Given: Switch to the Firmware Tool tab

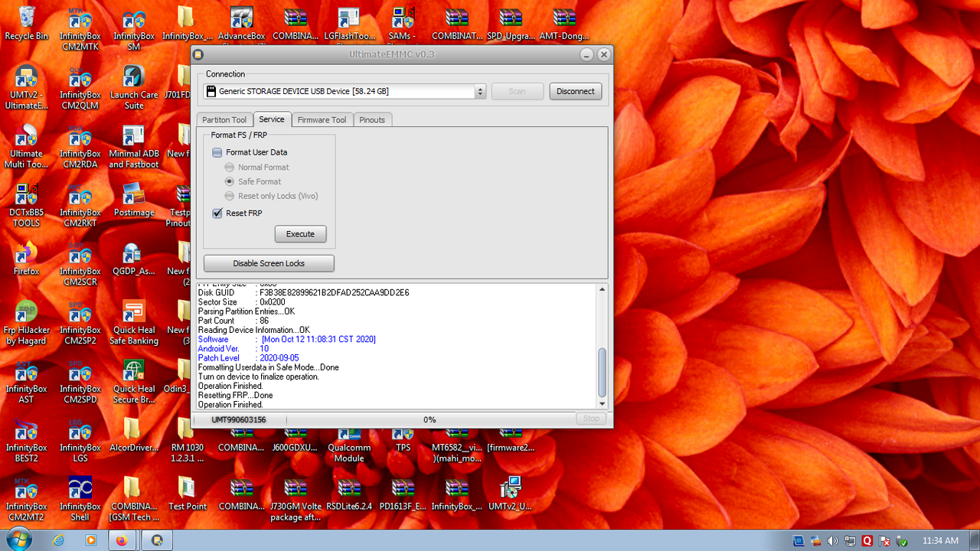Looking at the screenshot, I should pos(322,119).
